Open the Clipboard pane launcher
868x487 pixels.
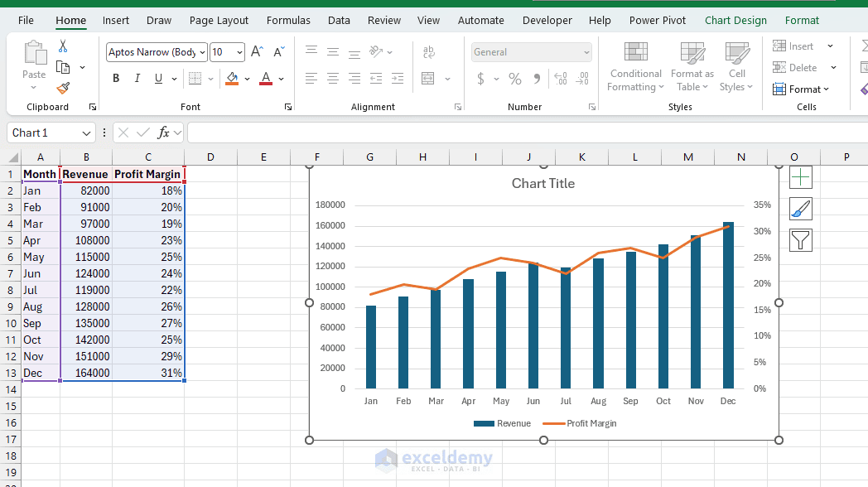93,107
